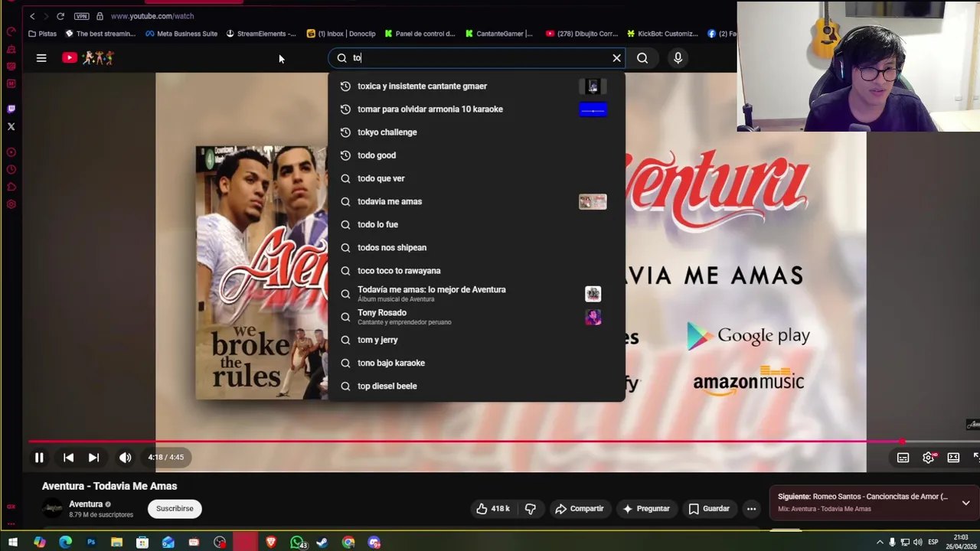Viewport: 980px width, 551px height.
Task: Open the StreamElements bookmark
Action: (260, 34)
